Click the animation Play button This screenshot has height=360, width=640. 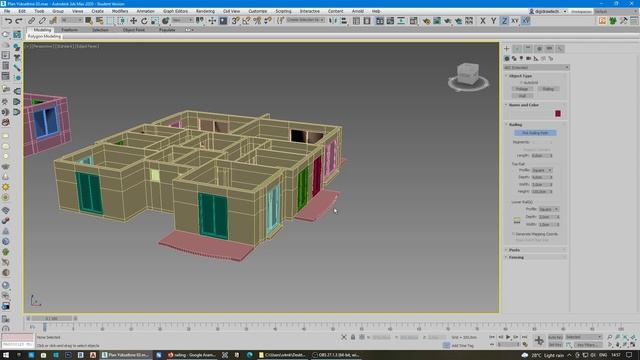click(x=508, y=337)
